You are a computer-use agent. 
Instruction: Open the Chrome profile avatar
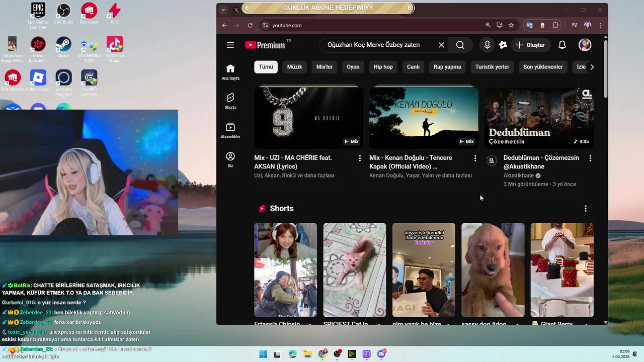588,25
